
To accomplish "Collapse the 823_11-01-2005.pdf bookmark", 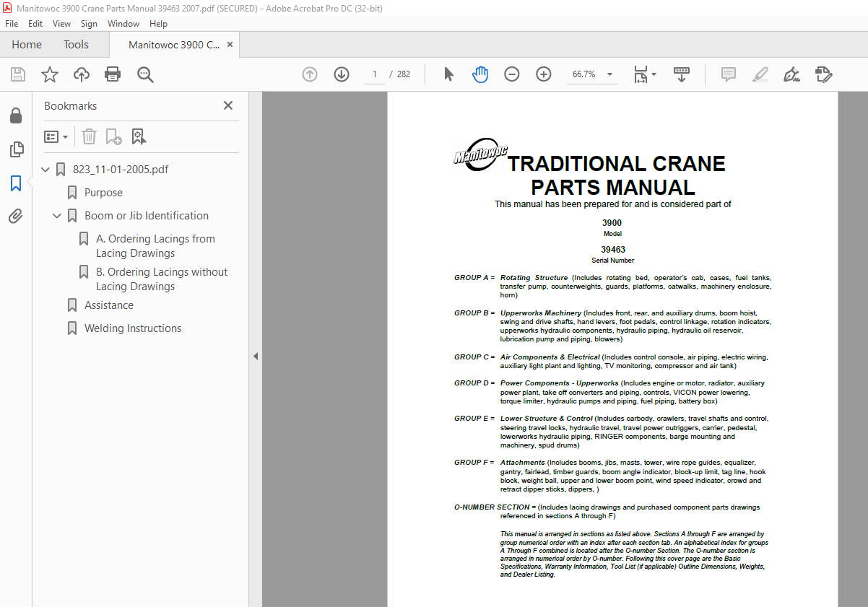I will point(46,170).
